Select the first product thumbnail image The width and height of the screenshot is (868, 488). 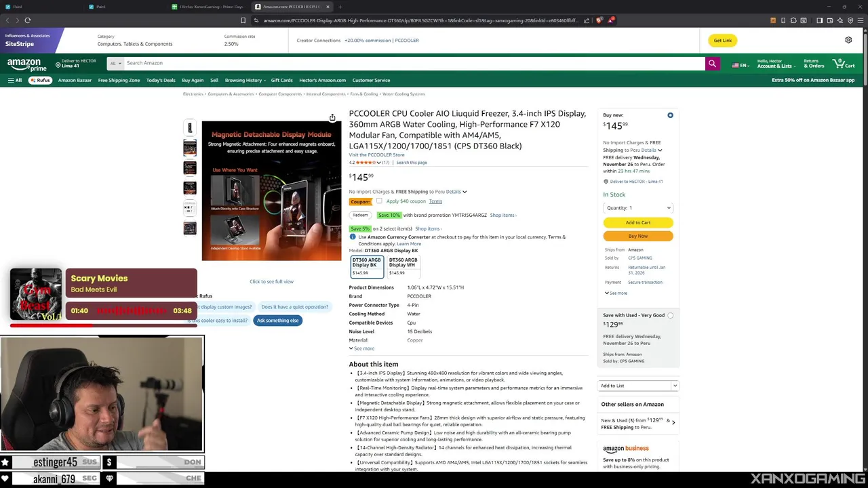[190, 127]
